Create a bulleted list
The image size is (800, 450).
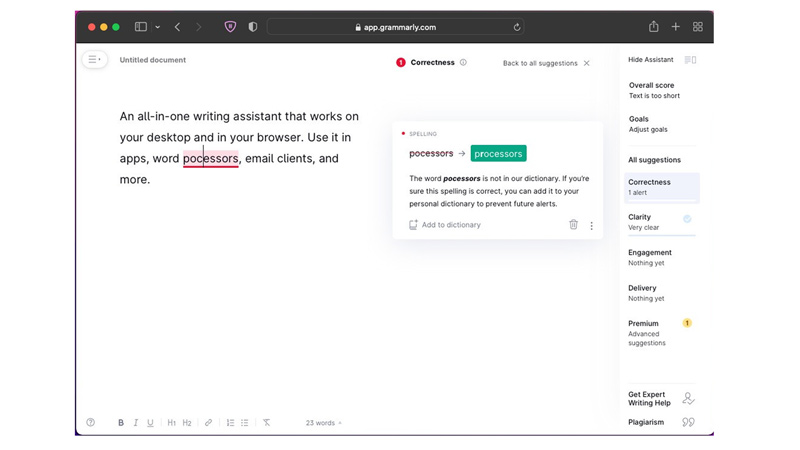tap(245, 422)
